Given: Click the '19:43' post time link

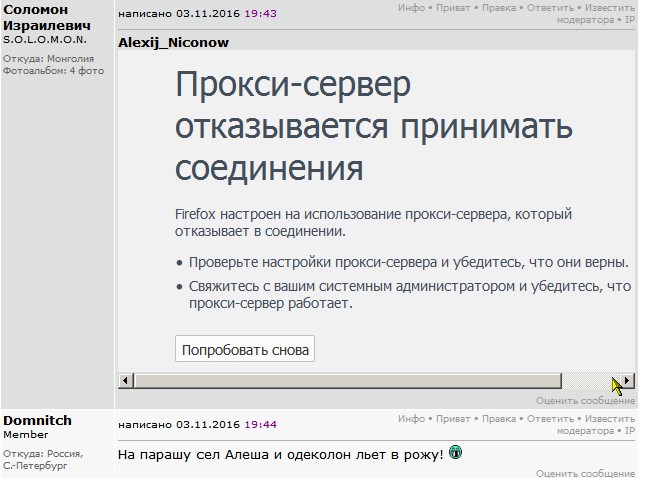Looking at the screenshot, I should click(x=260, y=14).
